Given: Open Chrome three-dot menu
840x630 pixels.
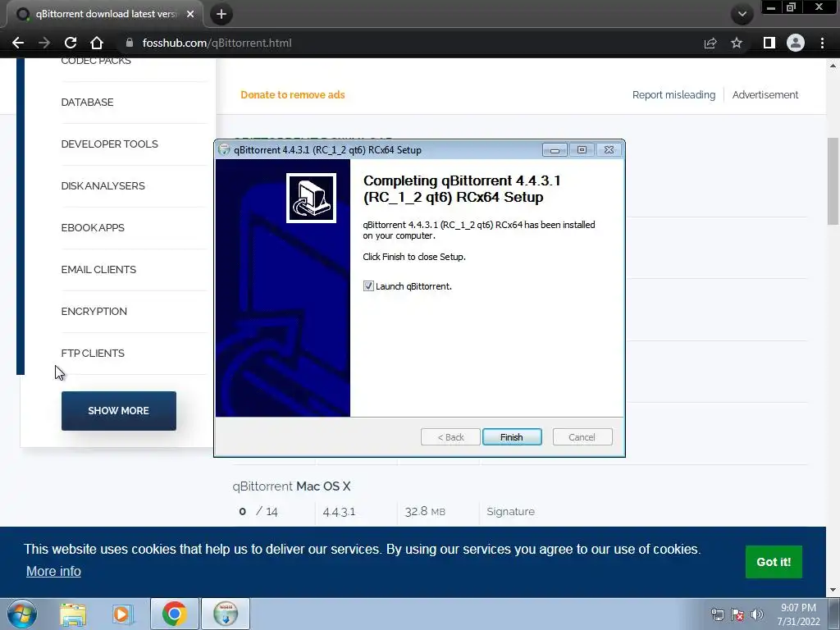Looking at the screenshot, I should pos(822,43).
